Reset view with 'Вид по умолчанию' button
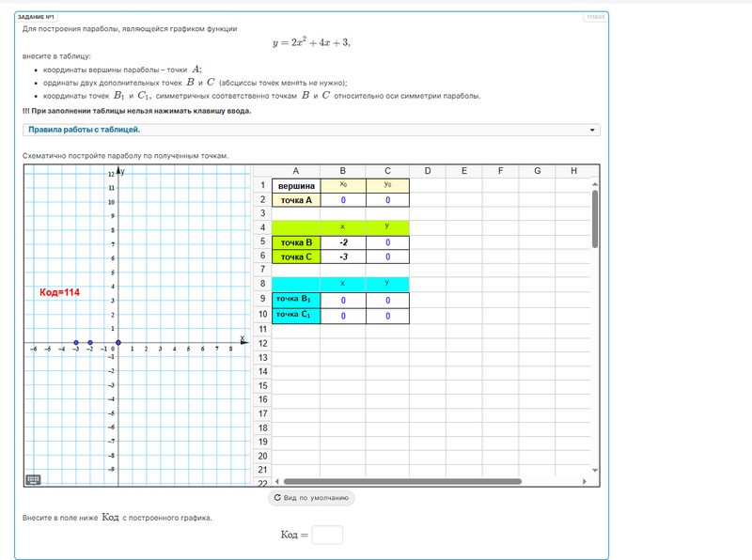The width and height of the screenshot is (752, 560). click(311, 498)
